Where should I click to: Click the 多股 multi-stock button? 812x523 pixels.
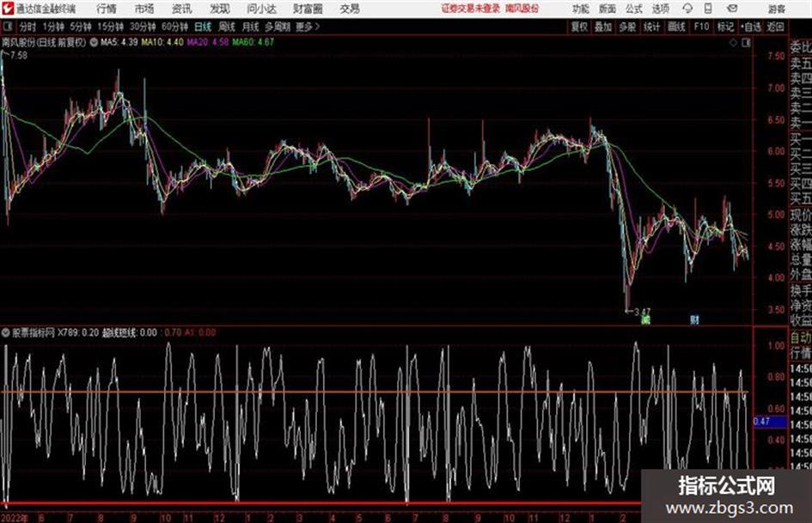tap(627, 27)
